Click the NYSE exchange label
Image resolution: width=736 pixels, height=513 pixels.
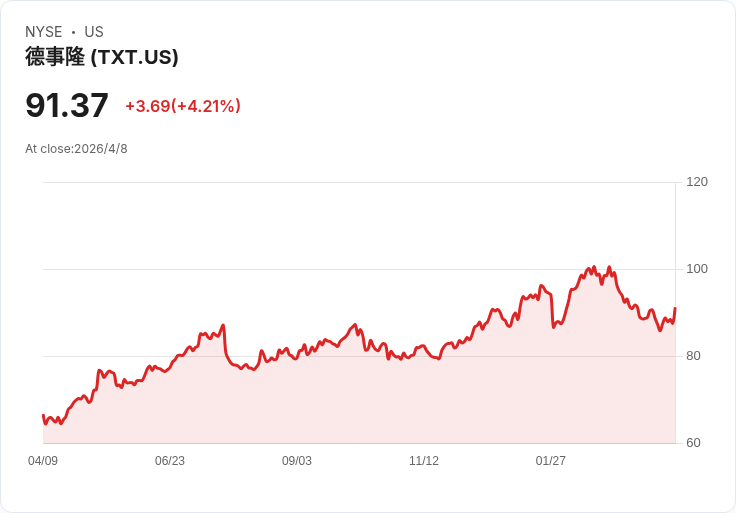click(44, 32)
